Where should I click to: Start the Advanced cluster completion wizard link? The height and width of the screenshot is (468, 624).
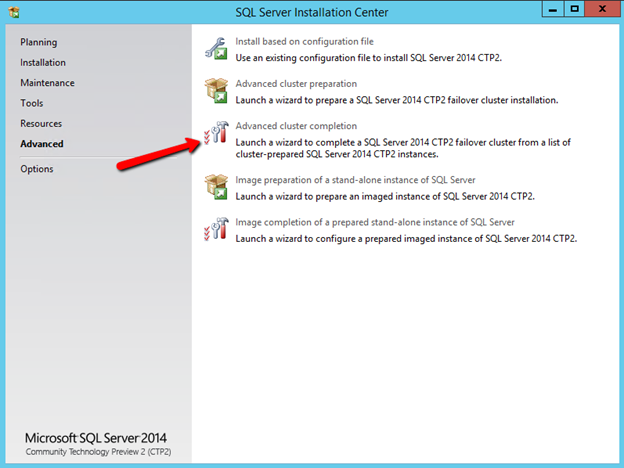pyautogui.click(x=295, y=126)
